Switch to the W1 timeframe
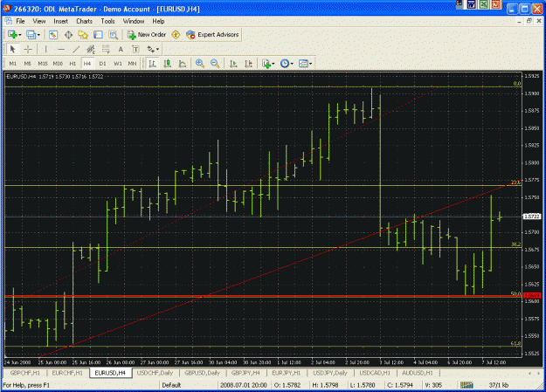Screen dimensions: 546x392 [118, 64]
